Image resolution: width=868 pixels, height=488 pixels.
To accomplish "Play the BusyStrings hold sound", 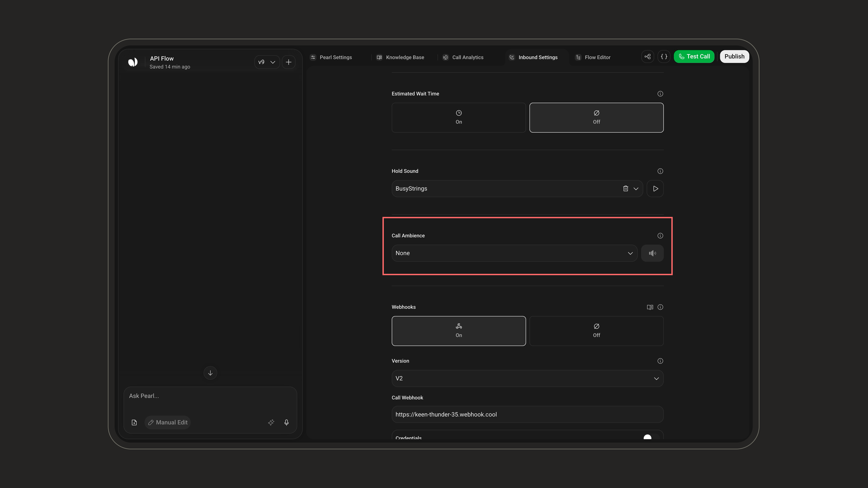I will pos(655,189).
